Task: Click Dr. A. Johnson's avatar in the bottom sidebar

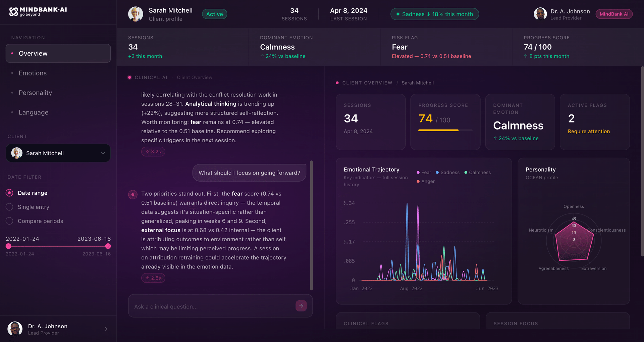Action: tap(15, 328)
